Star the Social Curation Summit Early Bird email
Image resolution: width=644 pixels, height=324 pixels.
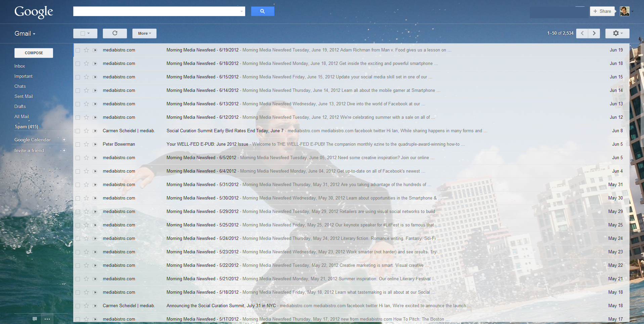click(x=86, y=131)
